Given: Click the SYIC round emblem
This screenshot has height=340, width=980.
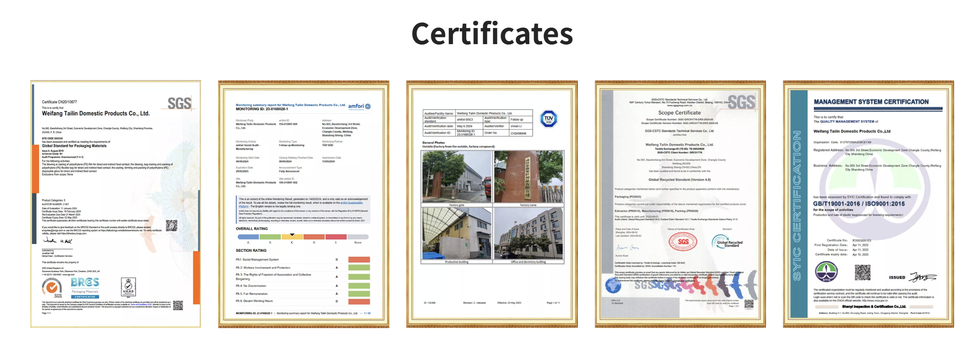Looking at the screenshot, I should (x=826, y=272).
